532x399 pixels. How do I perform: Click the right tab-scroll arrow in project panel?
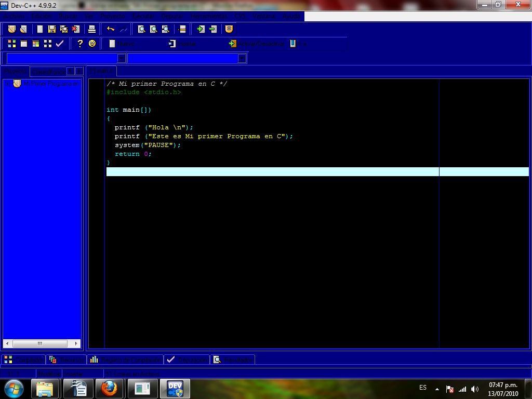coord(79,71)
